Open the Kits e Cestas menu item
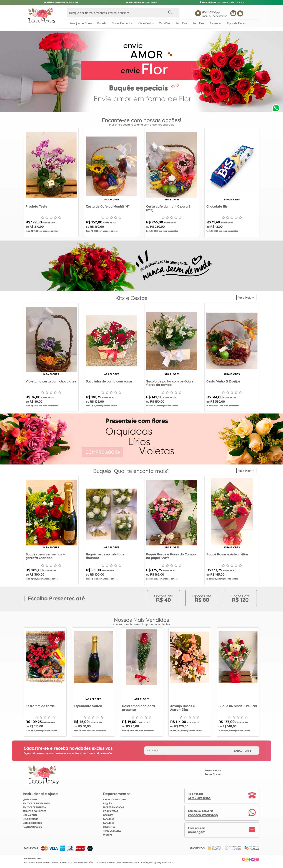Image resolution: width=283 pixels, height=868 pixels. point(146,23)
